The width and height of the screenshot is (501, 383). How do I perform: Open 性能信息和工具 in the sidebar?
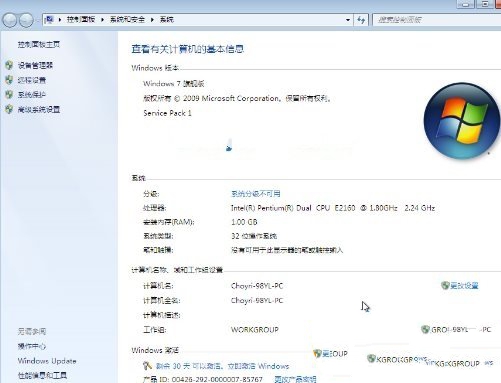[42, 376]
